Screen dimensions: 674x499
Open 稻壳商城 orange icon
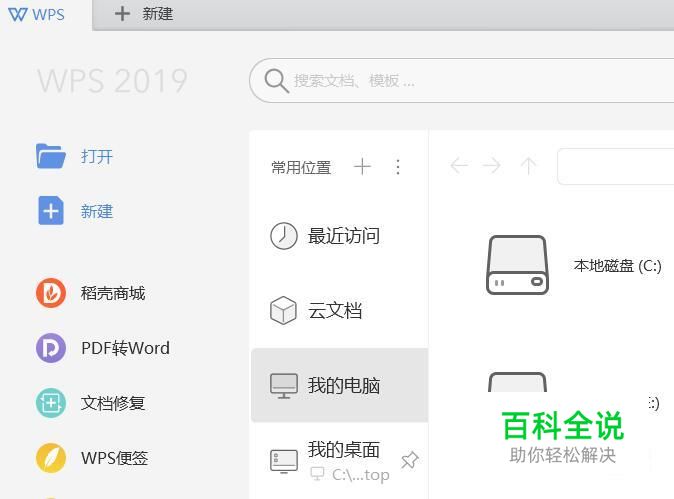tap(51, 293)
